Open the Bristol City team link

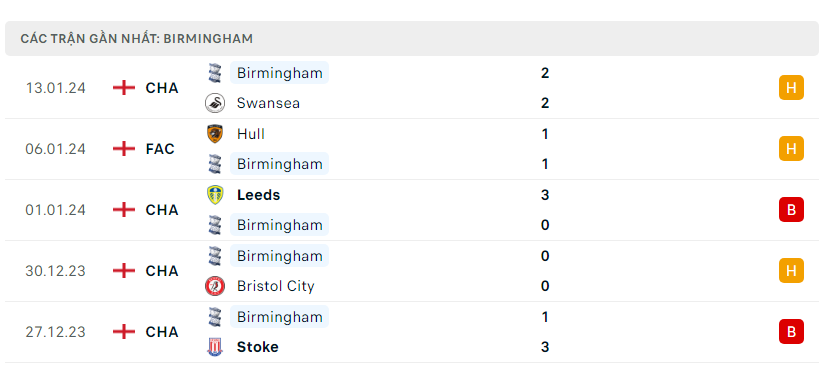(275, 286)
